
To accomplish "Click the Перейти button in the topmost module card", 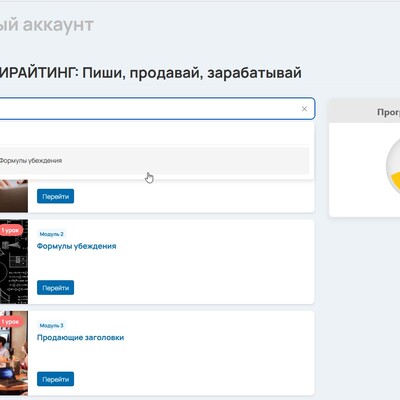I will pos(55,197).
